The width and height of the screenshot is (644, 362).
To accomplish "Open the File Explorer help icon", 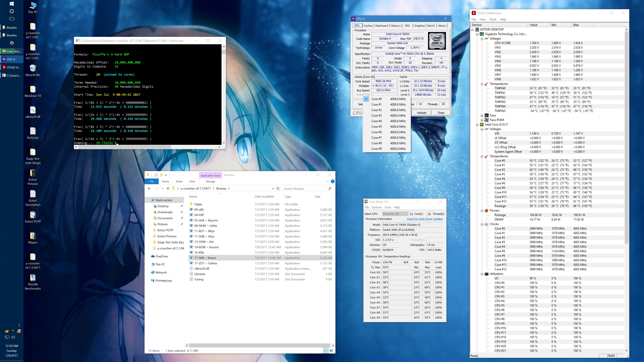I will click(333, 181).
